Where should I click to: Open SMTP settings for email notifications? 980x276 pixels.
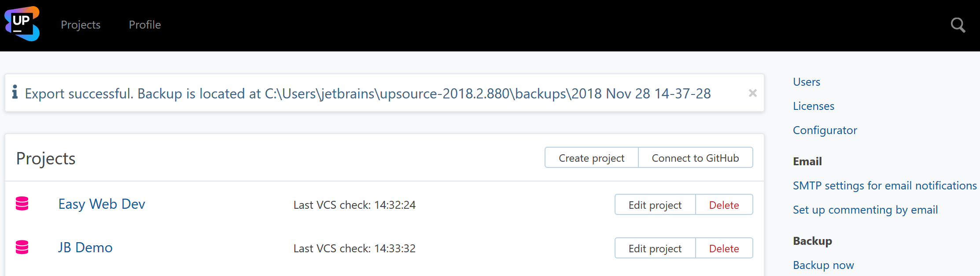point(884,185)
